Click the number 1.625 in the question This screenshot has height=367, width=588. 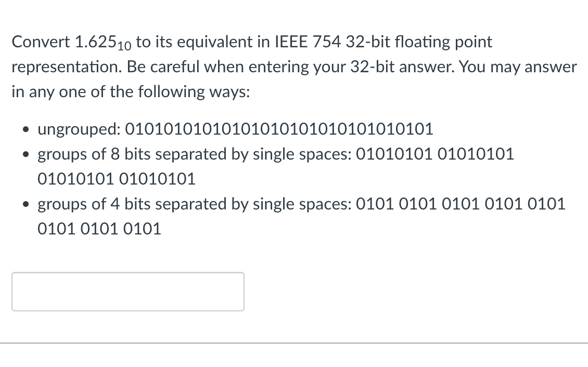coord(95,42)
